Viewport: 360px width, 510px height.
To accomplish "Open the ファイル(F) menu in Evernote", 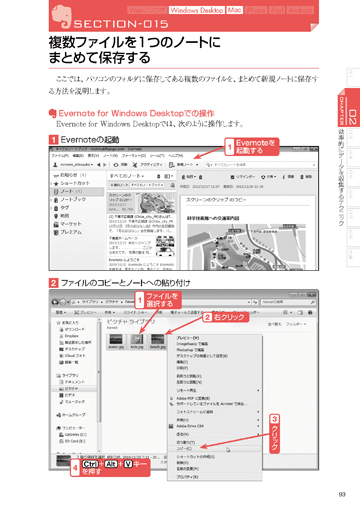I will coord(60,156).
